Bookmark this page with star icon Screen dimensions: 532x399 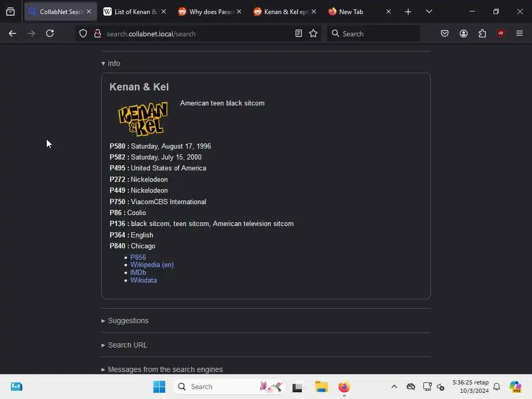pyautogui.click(x=313, y=33)
